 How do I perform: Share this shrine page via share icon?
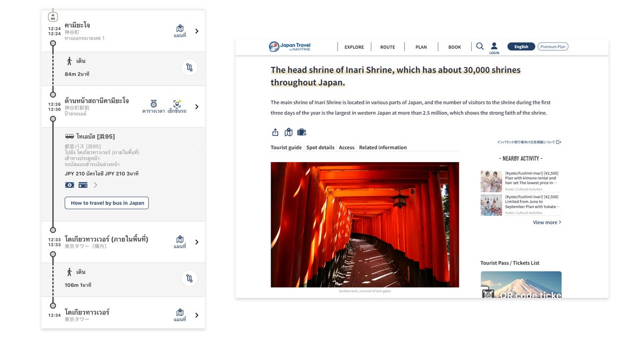pyautogui.click(x=275, y=132)
